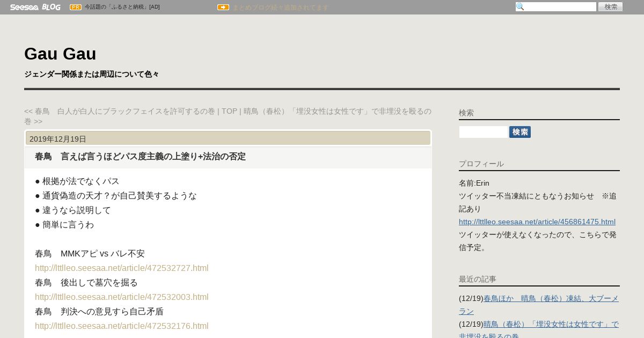Select the 最近の記事 sidebar heading
The height and width of the screenshot is (338, 644).
click(x=478, y=279)
